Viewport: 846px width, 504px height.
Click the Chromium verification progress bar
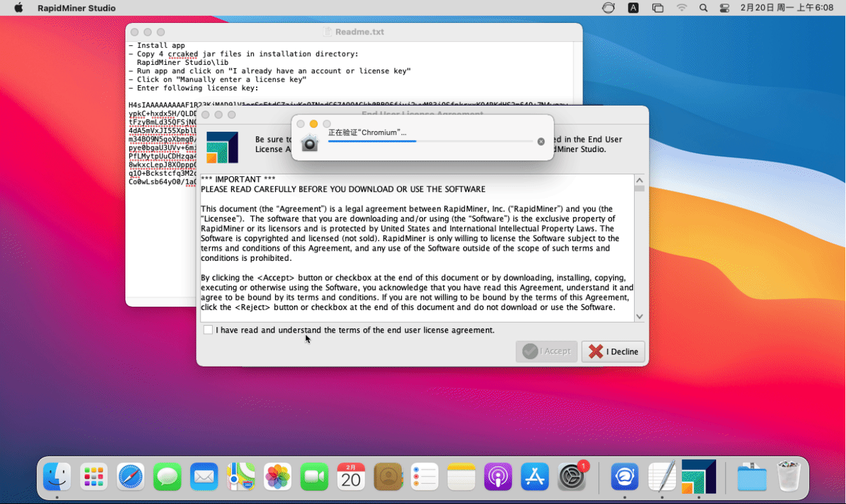pyautogui.click(x=430, y=141)
